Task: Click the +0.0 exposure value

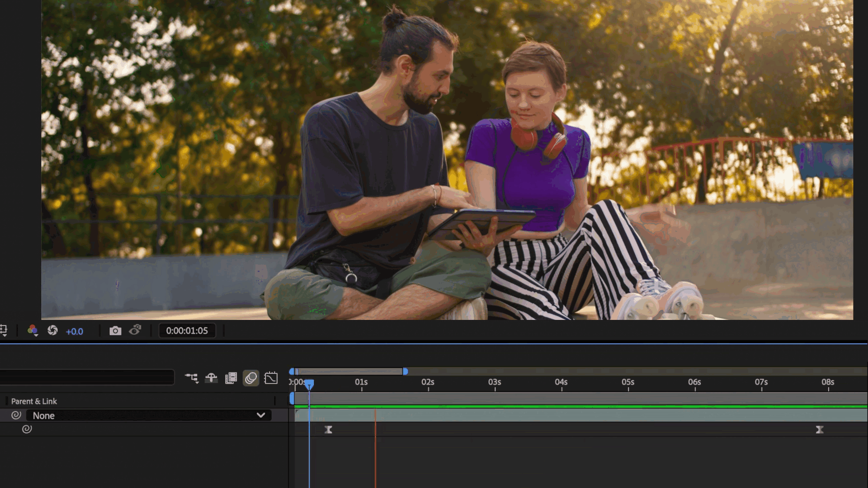Action: click(75, 331)
